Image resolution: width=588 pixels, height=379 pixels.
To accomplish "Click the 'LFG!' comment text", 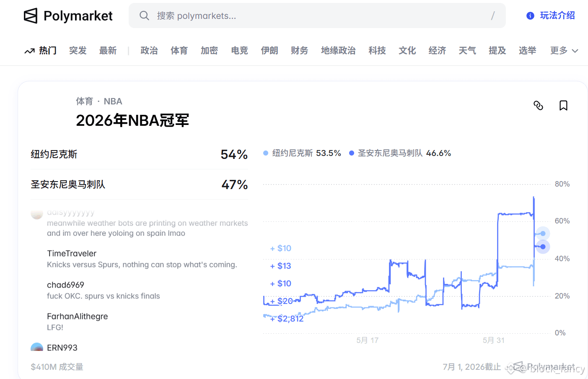I will tap(55, 327).
